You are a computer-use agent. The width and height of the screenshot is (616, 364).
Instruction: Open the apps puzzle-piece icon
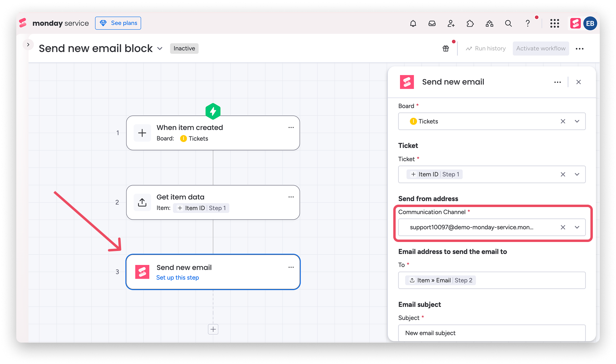pyautogui.click(x=470, y=24)
